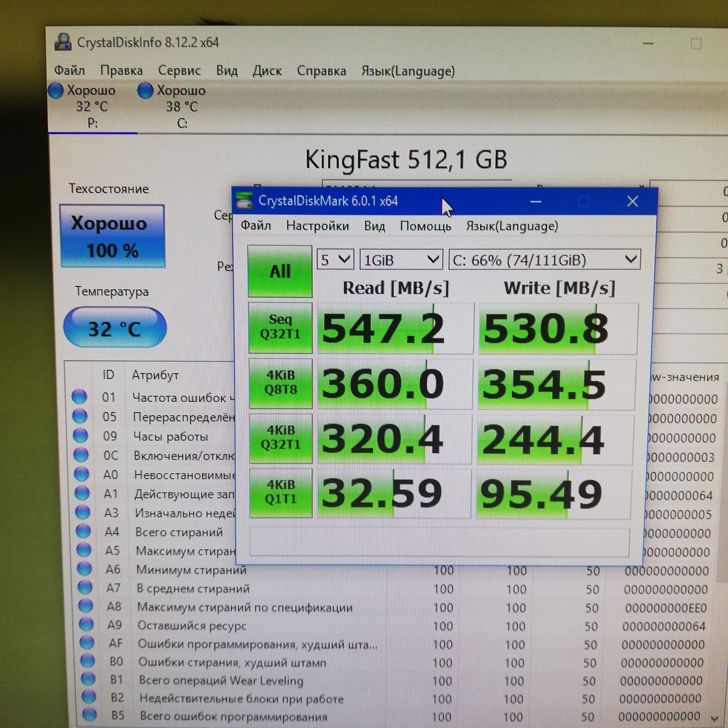Open the test count dropdown showing 5
The height and width of the screenshot is (728, 728).
pyautogui.click(x=335, y=260)
